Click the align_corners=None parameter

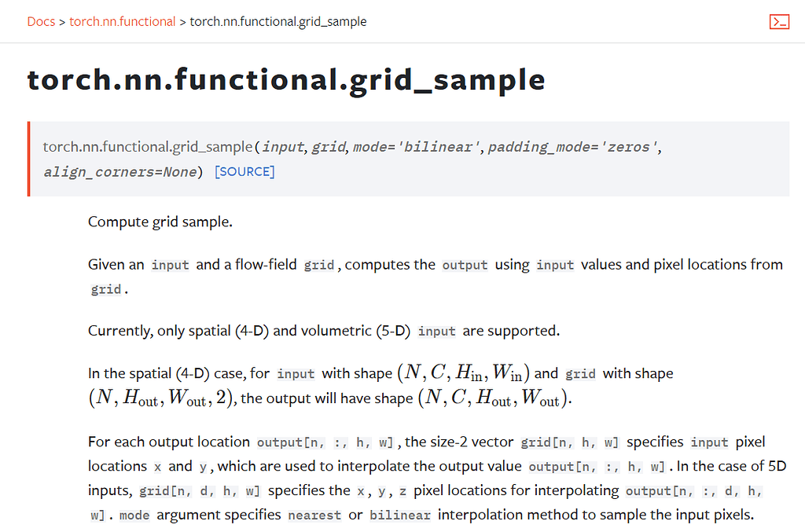coord(120,172)
